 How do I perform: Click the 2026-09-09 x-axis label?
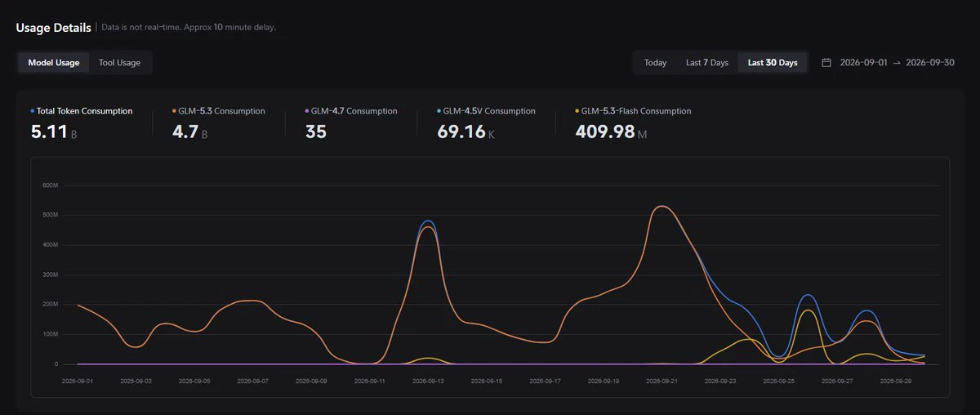(x=311, y=381)
